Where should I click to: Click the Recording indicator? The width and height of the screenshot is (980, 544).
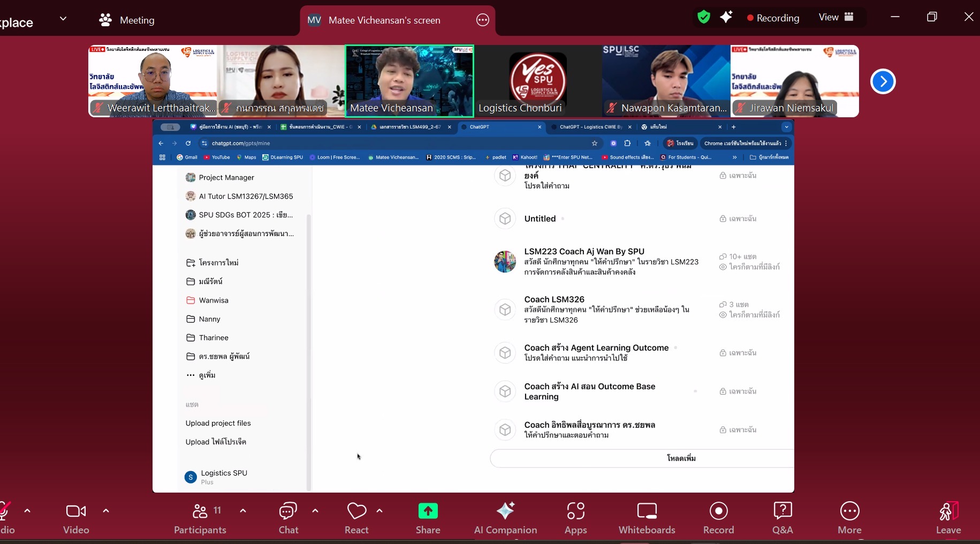[773, 18]
